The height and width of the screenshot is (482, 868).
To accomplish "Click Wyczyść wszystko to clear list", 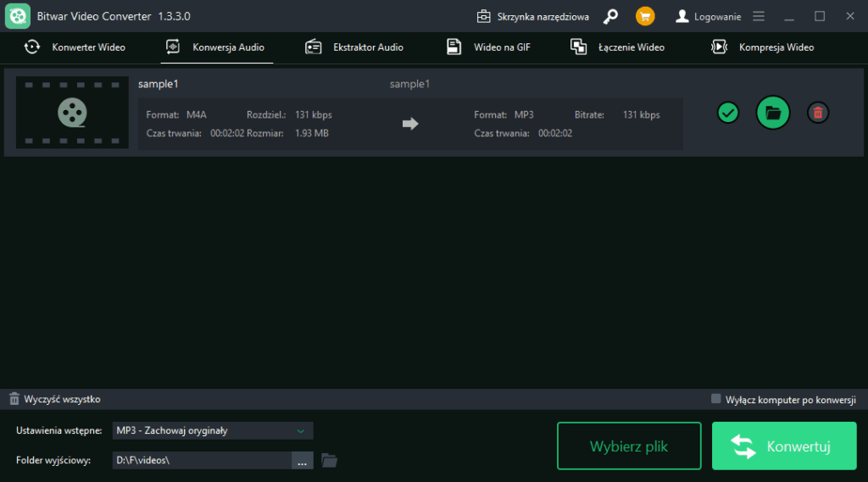I will pyautogui.click(x=55, y=399).
